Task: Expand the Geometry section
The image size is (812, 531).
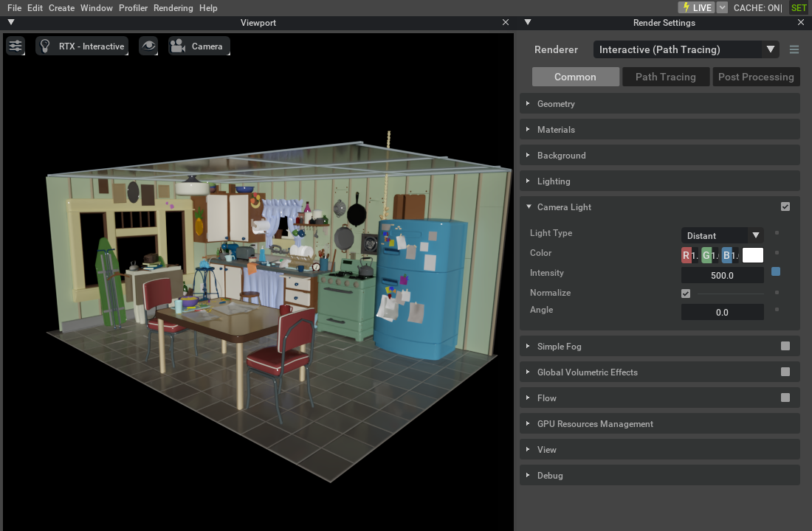Action: (x=659, y=103)
